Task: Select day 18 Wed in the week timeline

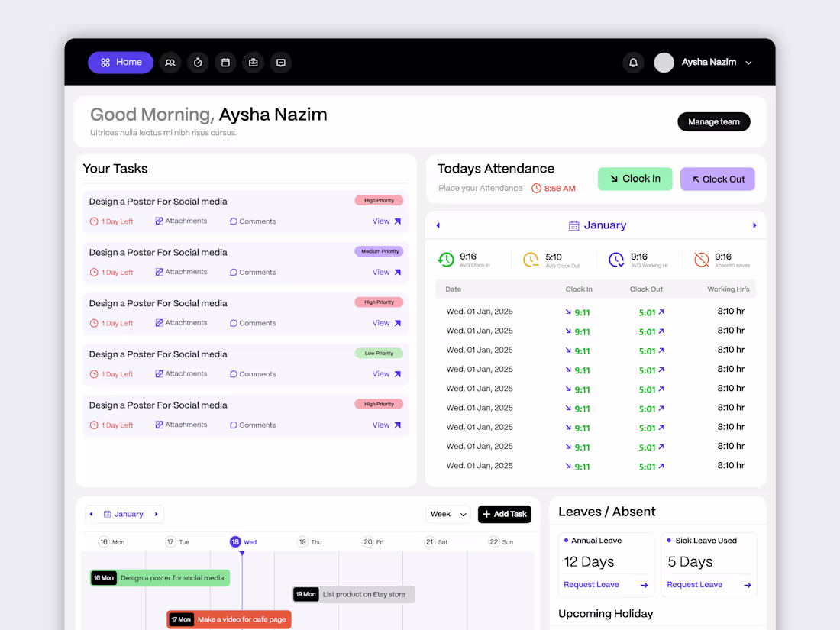Action: coord(243,542)
